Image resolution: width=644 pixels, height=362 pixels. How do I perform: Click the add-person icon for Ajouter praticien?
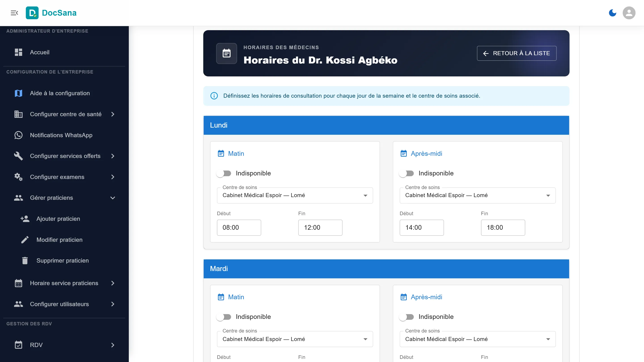click(x=25, y=219)
